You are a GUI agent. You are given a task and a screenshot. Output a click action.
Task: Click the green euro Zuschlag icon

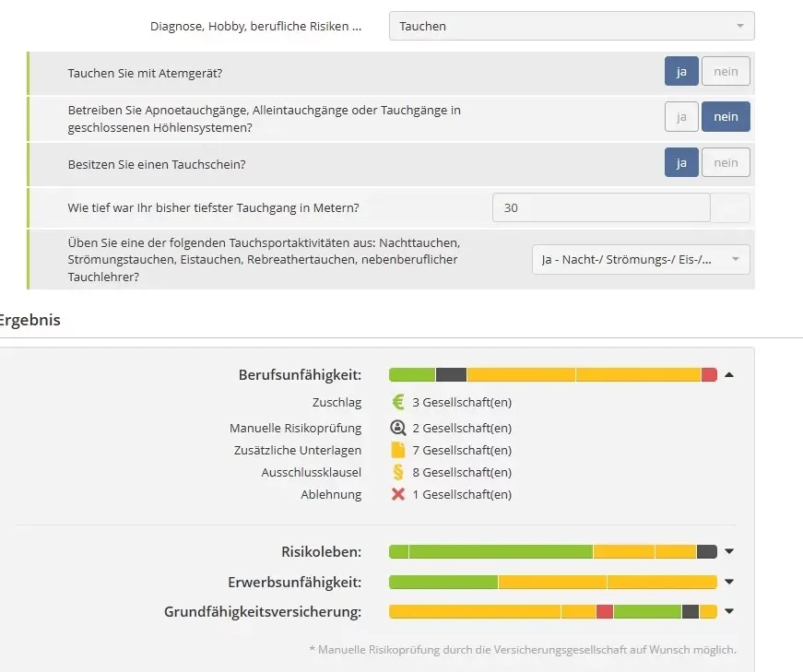click(398, 402)
